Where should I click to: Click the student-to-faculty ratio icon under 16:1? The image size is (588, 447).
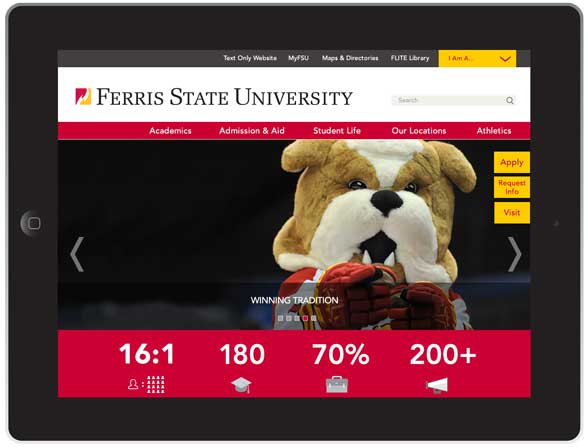point(146,384)
